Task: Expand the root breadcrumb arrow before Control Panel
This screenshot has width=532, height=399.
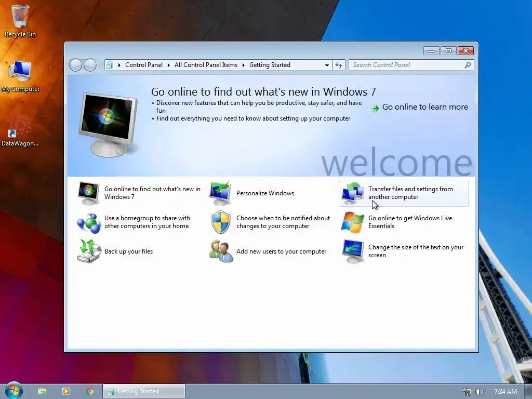Action: [119, 65]
